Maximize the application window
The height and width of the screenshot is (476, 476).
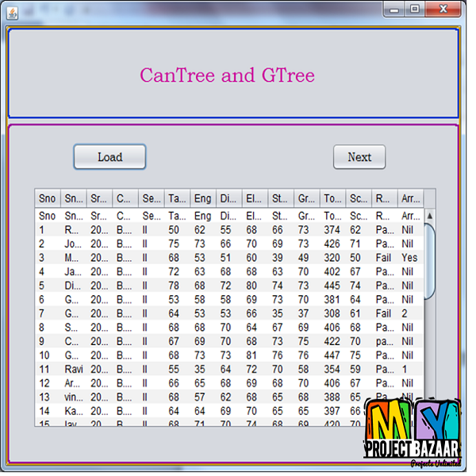point(414,9)
